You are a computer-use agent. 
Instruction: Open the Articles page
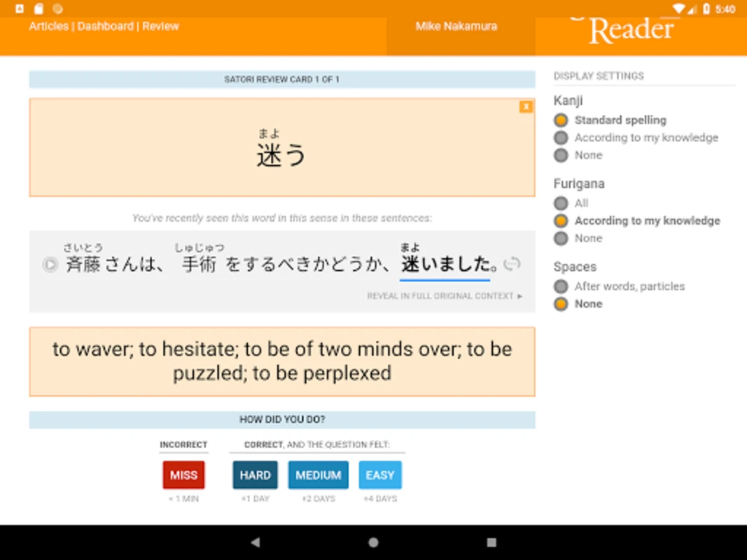pyautogui.click(x=48, y=26)
